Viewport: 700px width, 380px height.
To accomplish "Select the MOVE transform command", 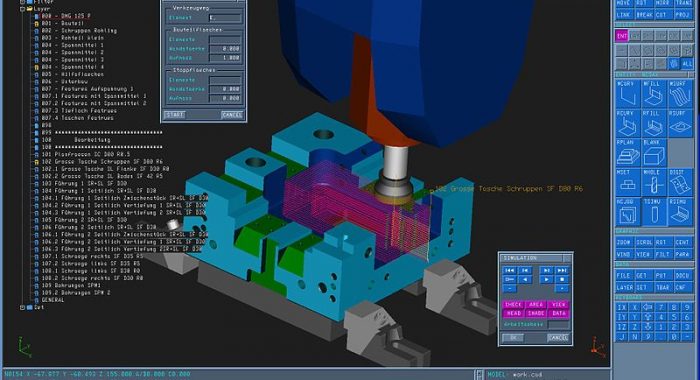I will pyautogui.click(x=624, y=3).
